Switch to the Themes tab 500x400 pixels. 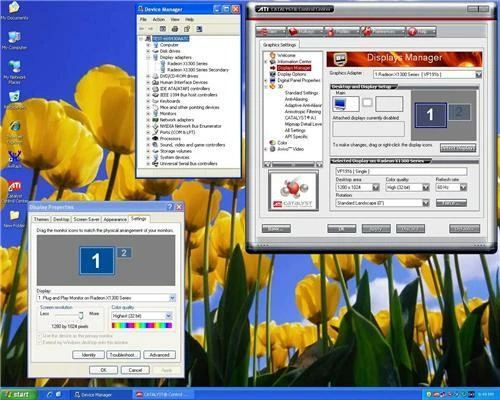(x=41, y=219)
